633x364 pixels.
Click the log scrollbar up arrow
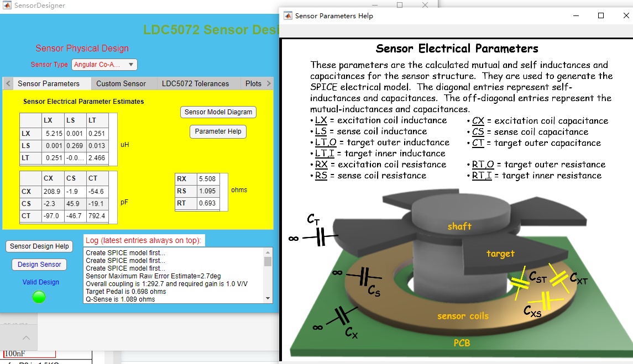pos(268,252)
